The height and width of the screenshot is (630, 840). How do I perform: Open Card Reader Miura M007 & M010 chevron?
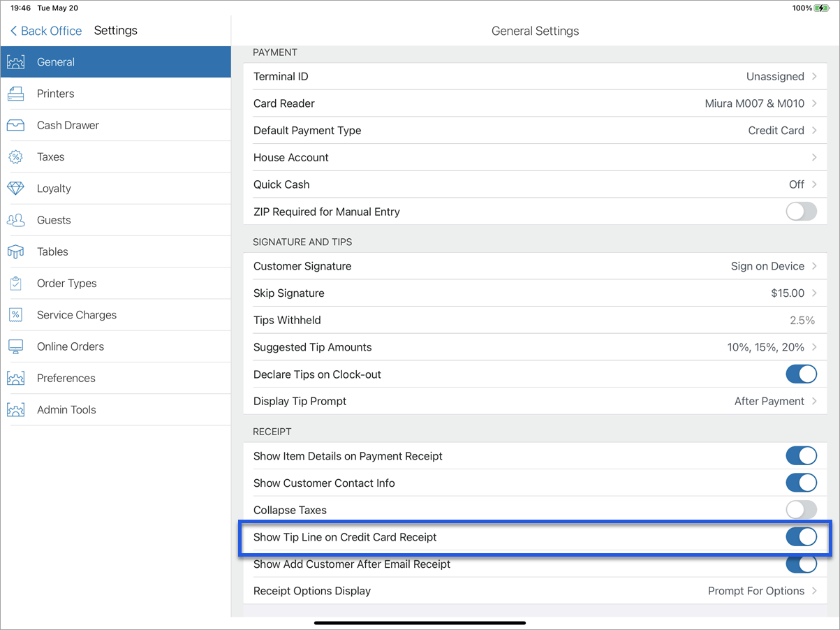tap(814, 103)
